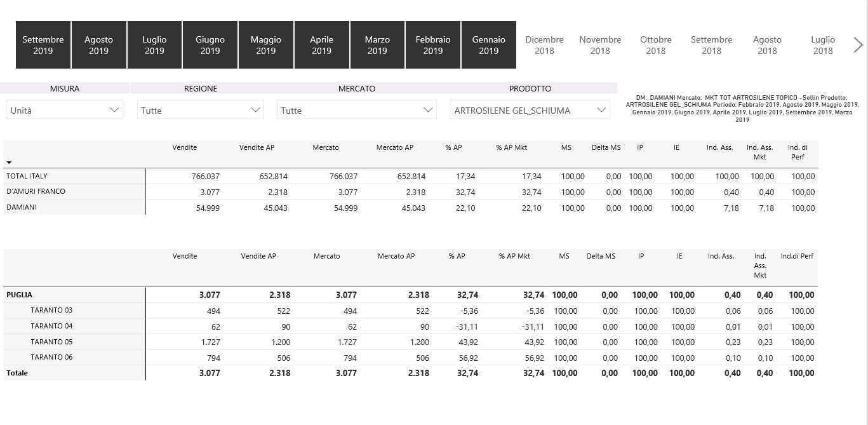Open the MISURA dropdown showing Unità

click(65, 110)
